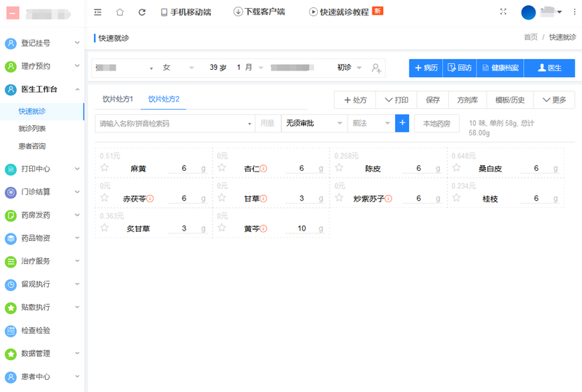This screenshot has width=582, height=392.
Task: Star the 杏仁 herb entry
Action: 222,168
